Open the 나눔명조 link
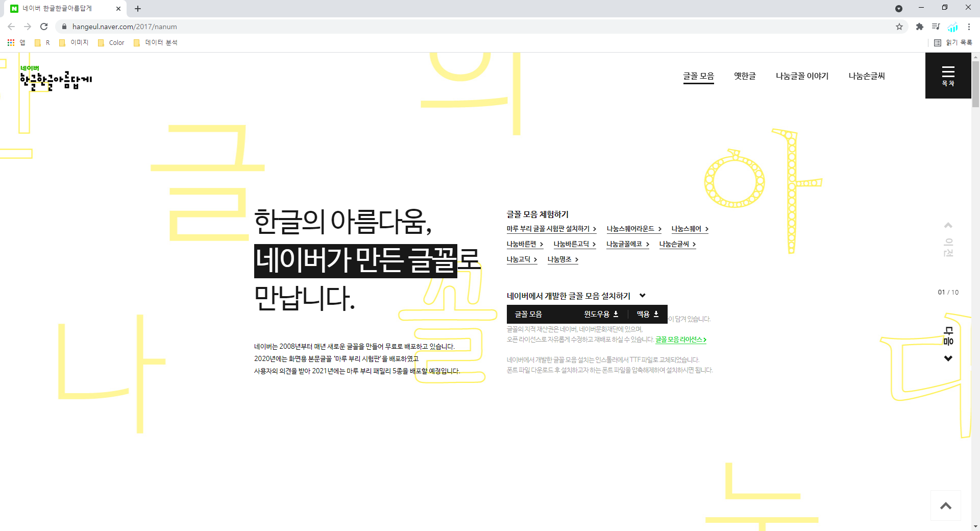980x531 pixels. click(563, 259)
